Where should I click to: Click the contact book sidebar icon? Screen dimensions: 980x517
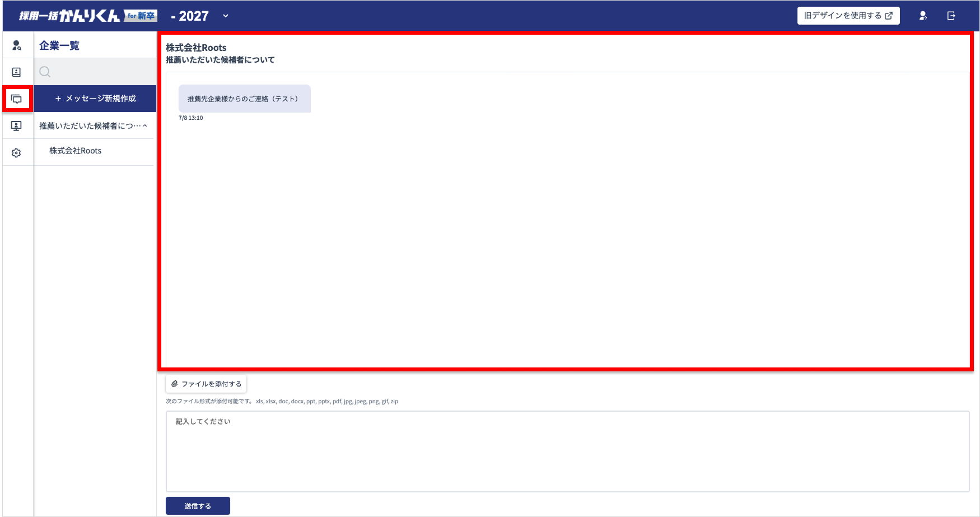point(16,72)
